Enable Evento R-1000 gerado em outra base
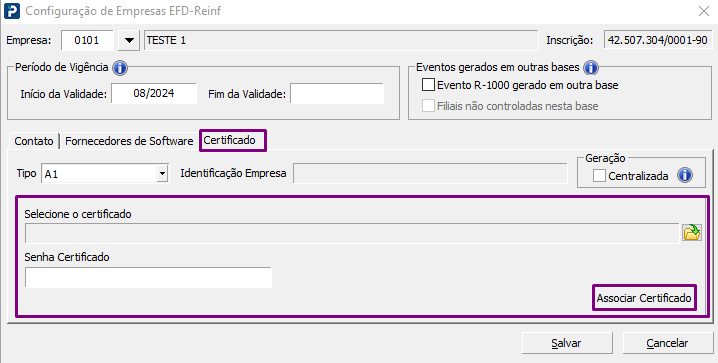 tap(429, 85)
